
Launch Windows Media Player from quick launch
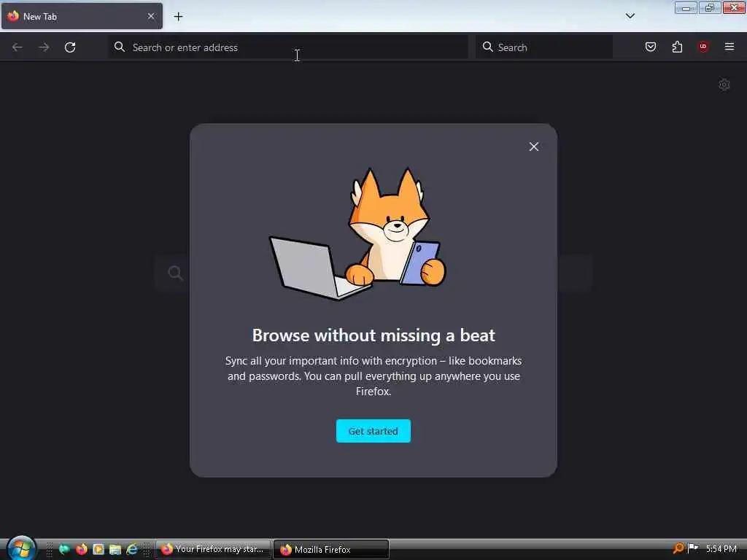click(x=98, y=550)
